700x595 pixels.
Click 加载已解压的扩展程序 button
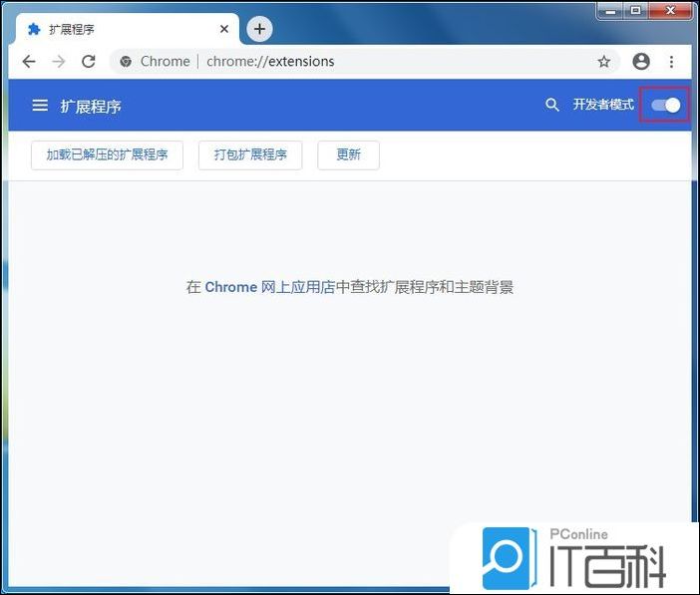tap(107, 154)
